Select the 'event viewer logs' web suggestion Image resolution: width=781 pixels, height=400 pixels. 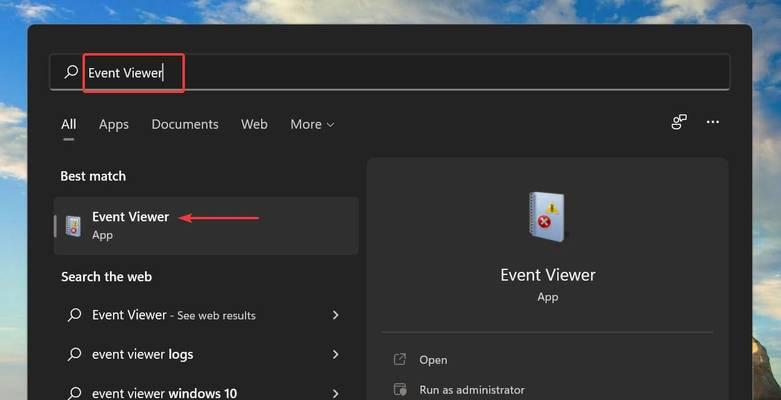206,354
